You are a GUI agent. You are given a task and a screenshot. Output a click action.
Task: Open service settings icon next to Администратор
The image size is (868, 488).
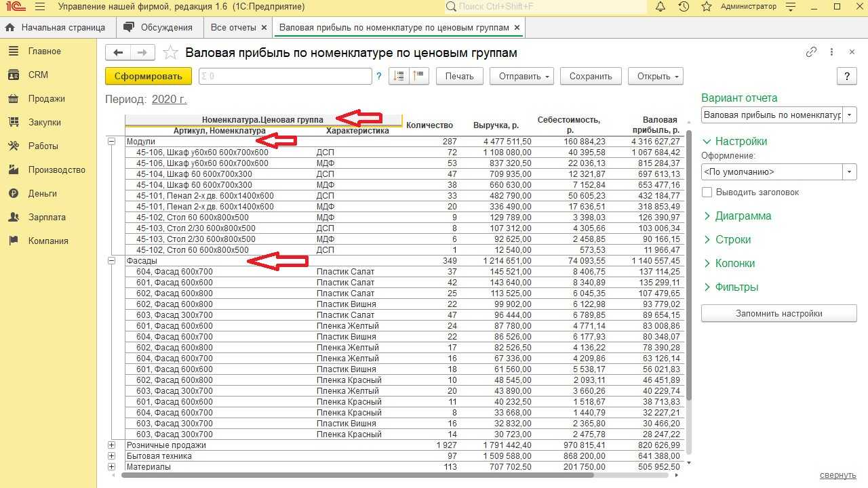pos(791,7)
